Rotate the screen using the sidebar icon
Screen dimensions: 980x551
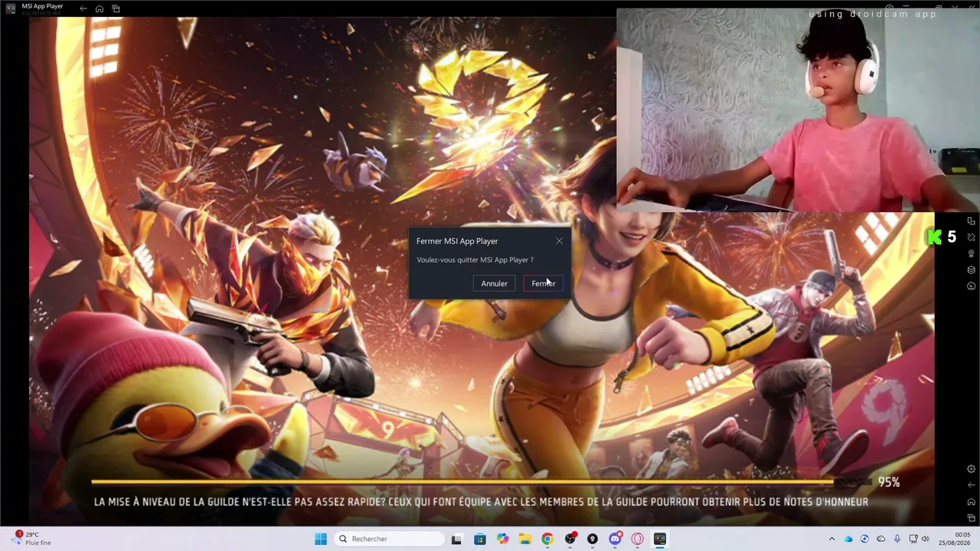(x=971, y=237)
